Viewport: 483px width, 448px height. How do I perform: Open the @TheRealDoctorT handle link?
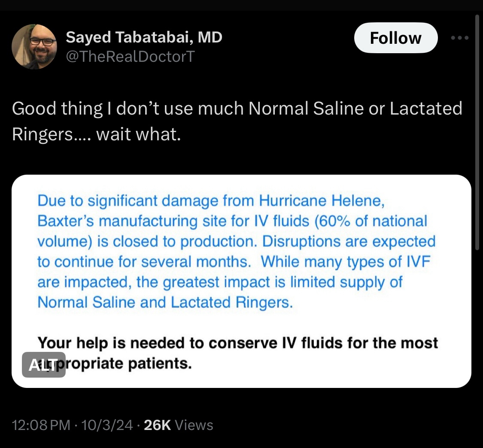[130, 56]
